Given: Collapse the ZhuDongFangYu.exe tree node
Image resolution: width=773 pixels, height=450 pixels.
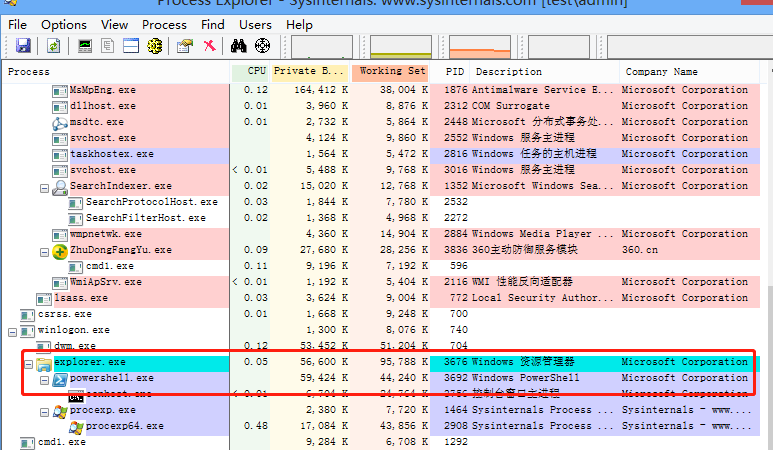Looking at the screenshot, I should click(44, 252).
